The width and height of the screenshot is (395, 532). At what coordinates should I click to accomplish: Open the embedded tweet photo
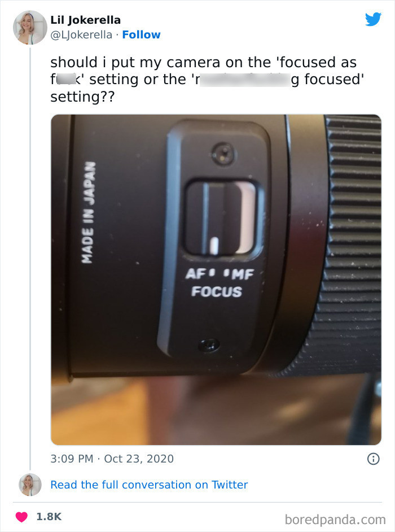216,280
